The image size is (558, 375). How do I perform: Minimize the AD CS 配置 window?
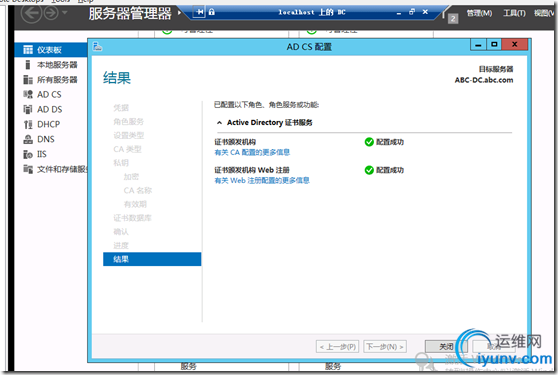(478, 45)
